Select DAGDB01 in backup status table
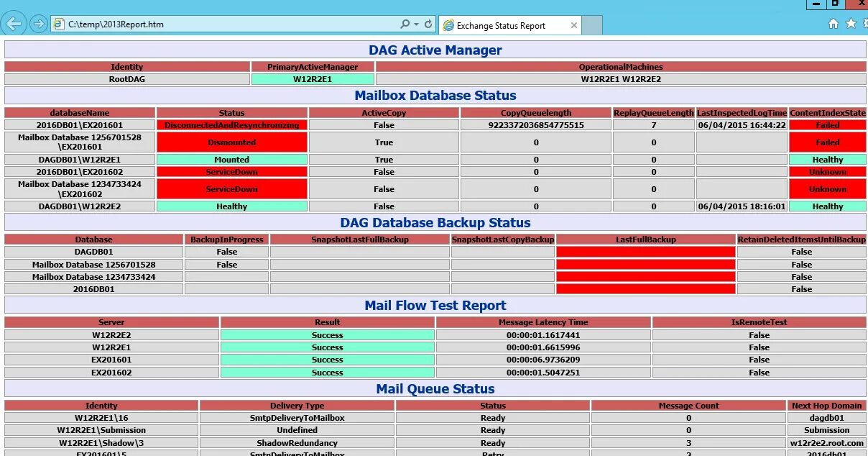Viewport: 868px width, 456px height. click(94, 252)
